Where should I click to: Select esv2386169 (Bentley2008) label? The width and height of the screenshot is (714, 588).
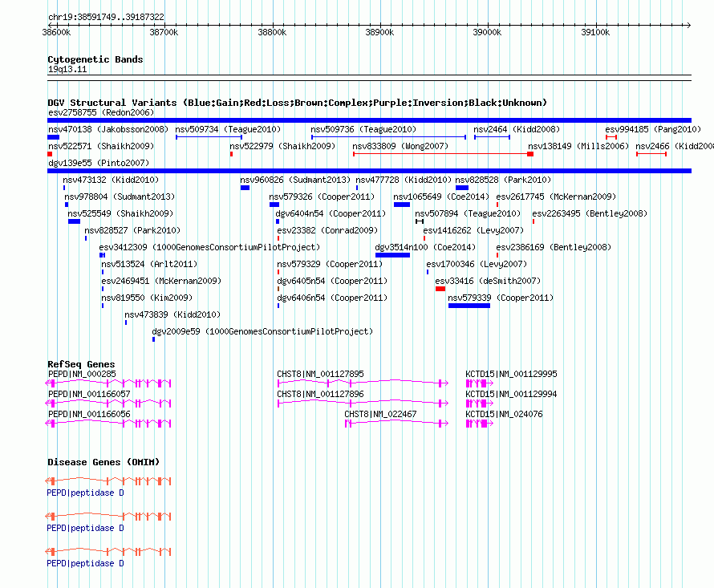(554, 247)
